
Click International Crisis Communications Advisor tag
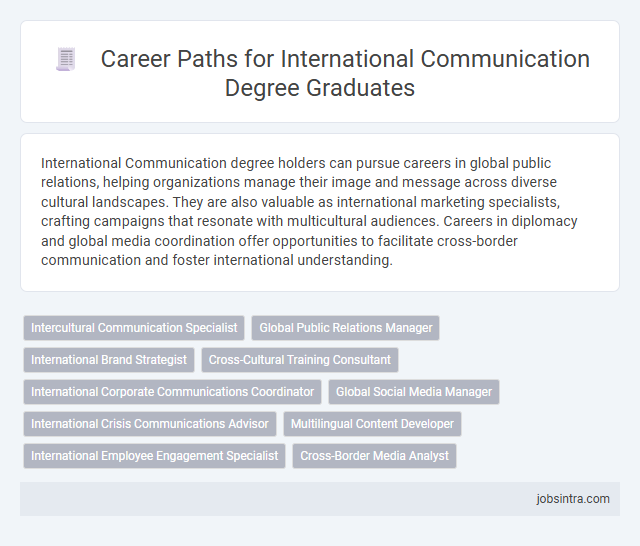tap(150, 424)
